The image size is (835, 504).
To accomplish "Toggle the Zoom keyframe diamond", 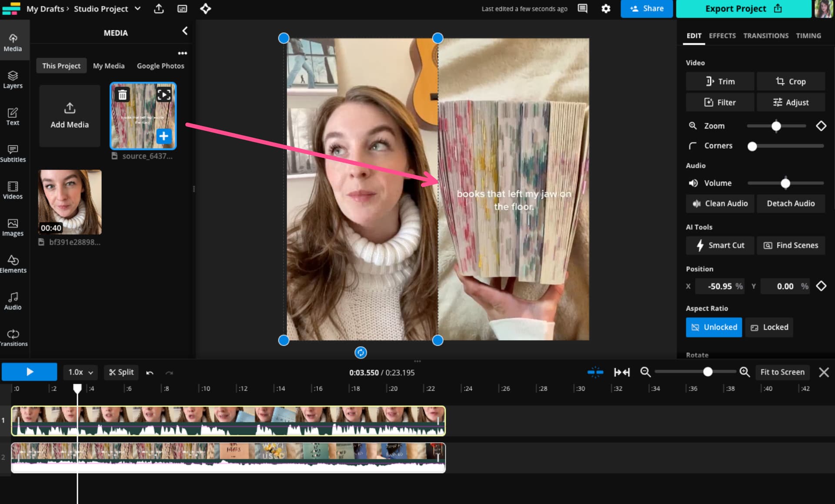I will pos(821,126).
